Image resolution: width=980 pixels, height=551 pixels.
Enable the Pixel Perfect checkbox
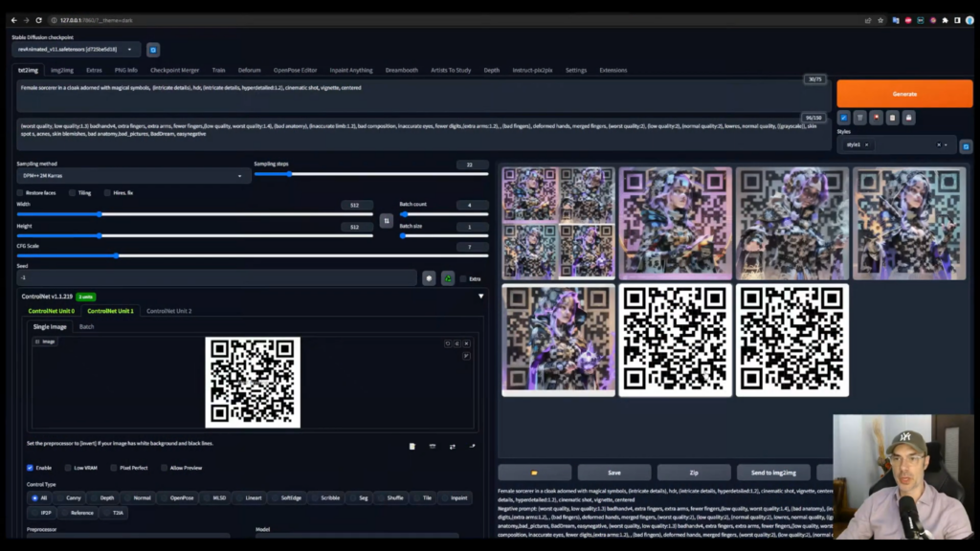pos(114,468)
